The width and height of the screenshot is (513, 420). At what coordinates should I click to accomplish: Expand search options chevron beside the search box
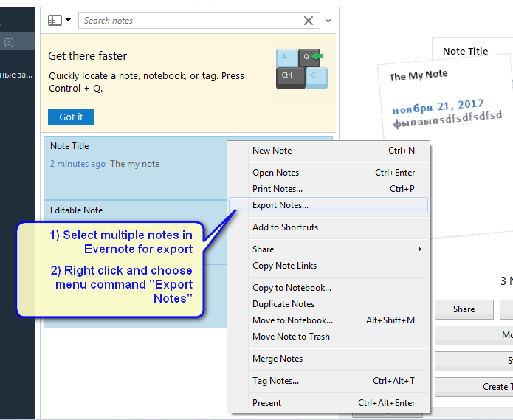[x=328, y=21]
